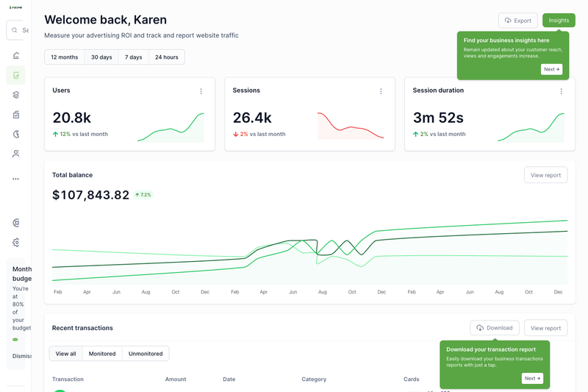
Task: Click the Users sparkline chart
Action: (171, 127)
